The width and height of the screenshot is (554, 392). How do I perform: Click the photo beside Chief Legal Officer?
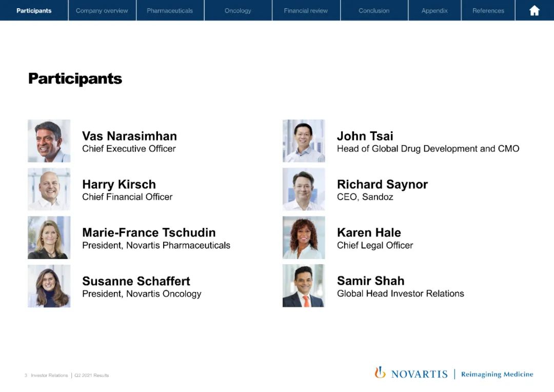point(304,238)
